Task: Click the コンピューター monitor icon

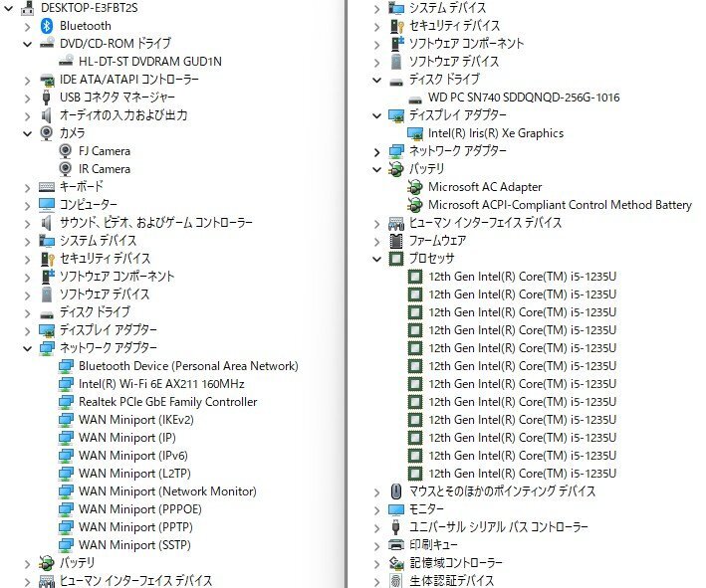Action: coord(47,205)
